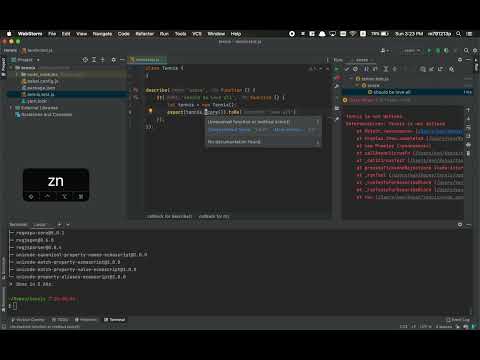480x360 pixels.
Task: Click the collapse all icon in Project panel
Action: [103, 60]
